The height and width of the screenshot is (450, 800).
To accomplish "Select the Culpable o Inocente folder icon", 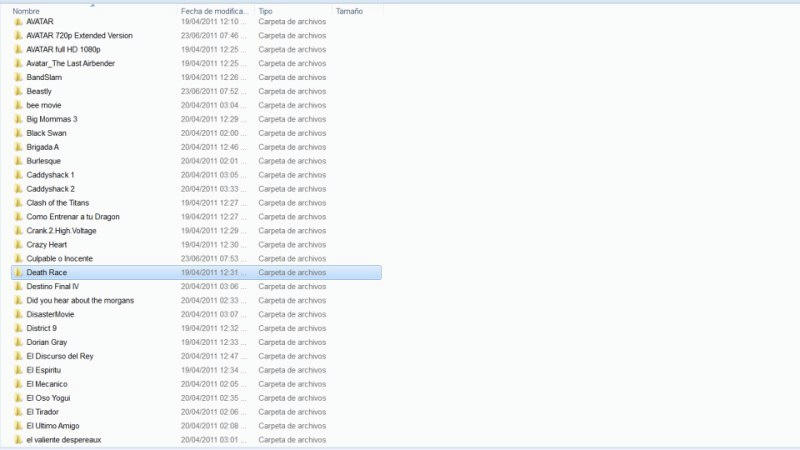I will click(18, 259).
